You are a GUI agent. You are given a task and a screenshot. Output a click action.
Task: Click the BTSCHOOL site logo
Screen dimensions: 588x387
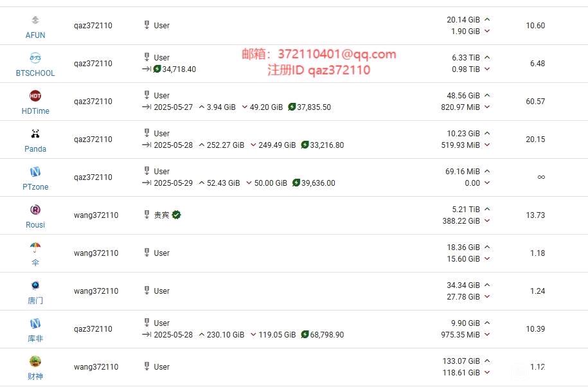pos(35,58)
